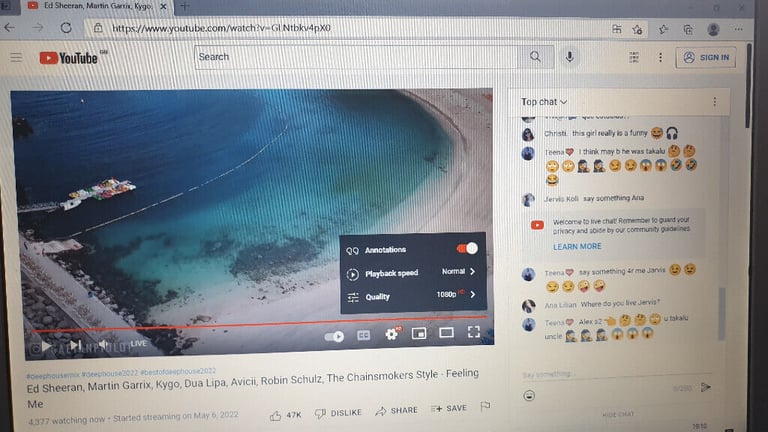Start voice search with the microphone
This screenshot has height=432, width=768.
pyautogui.click(x=570, y=57)
